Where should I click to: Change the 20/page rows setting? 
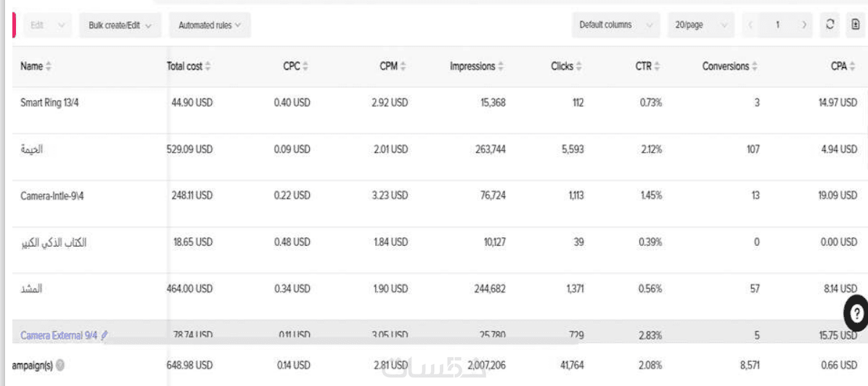click(x=700, y=25)
